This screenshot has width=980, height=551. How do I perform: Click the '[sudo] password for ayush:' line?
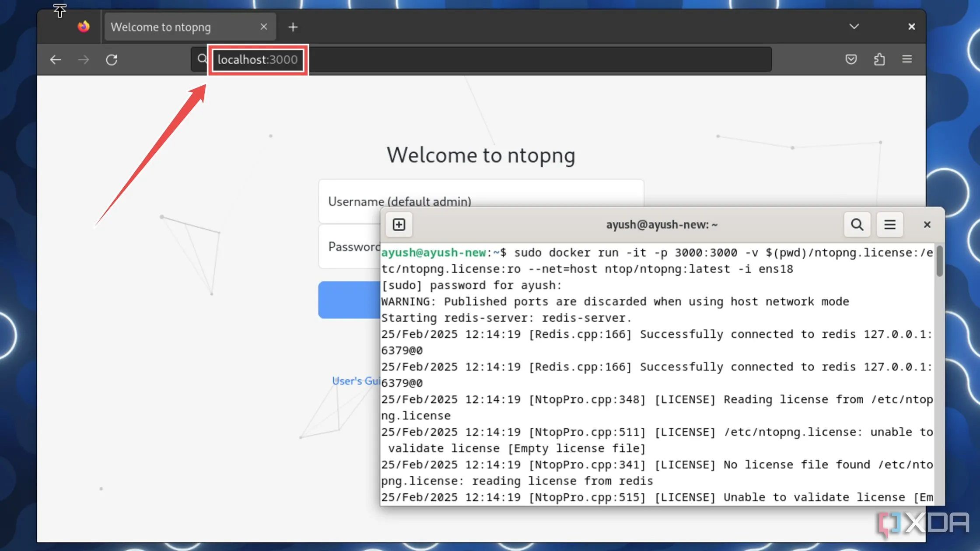click(471, 286)
